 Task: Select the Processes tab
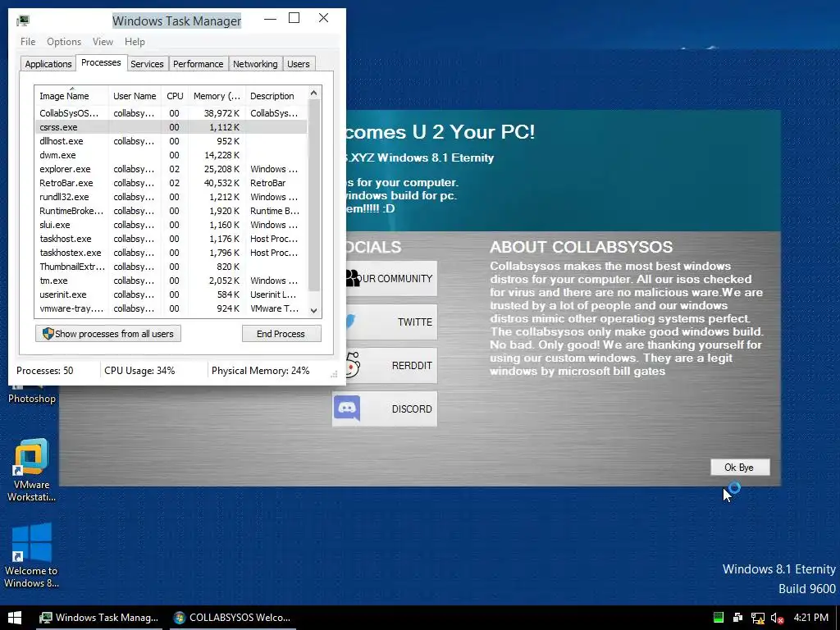click(101, 62)
